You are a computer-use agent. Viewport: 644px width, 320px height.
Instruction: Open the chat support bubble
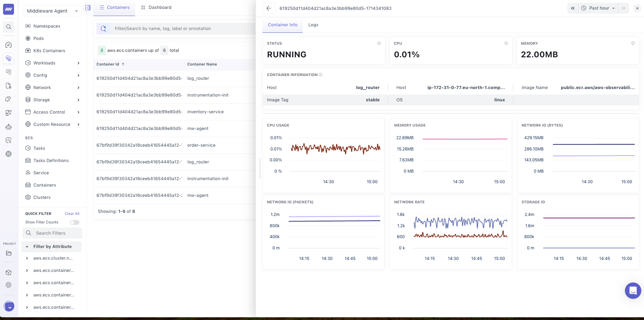pyautogui.click(x=633, y=291)
